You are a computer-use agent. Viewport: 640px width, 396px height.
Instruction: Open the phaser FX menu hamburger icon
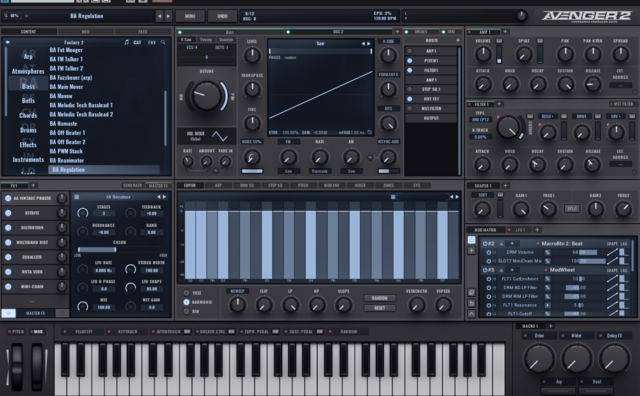pos(76,197)
